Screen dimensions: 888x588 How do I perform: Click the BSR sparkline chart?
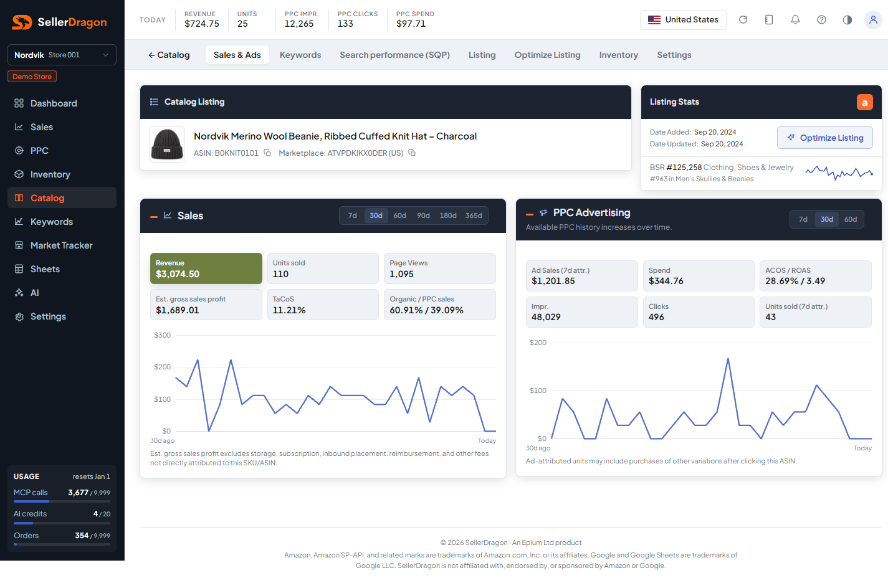click(x=839, y=173)
